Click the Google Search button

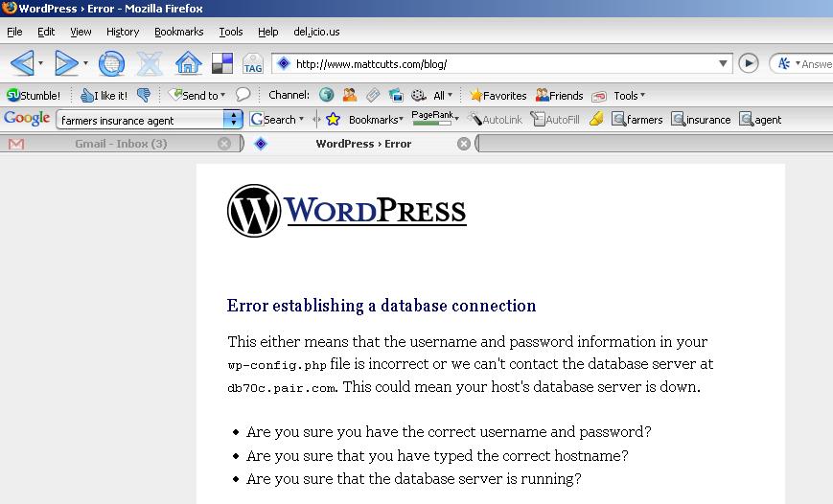coord(277,120)
